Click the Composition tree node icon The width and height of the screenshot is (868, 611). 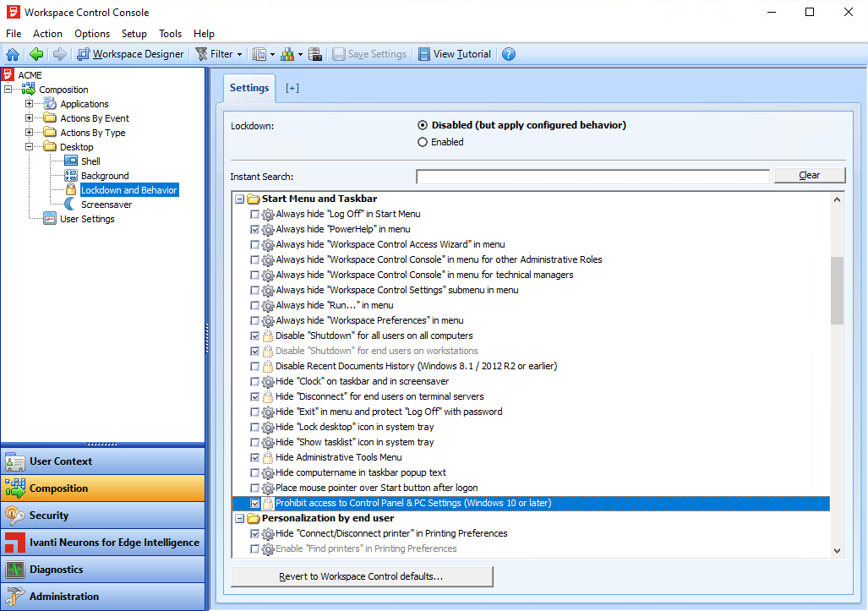click(28, 89)
